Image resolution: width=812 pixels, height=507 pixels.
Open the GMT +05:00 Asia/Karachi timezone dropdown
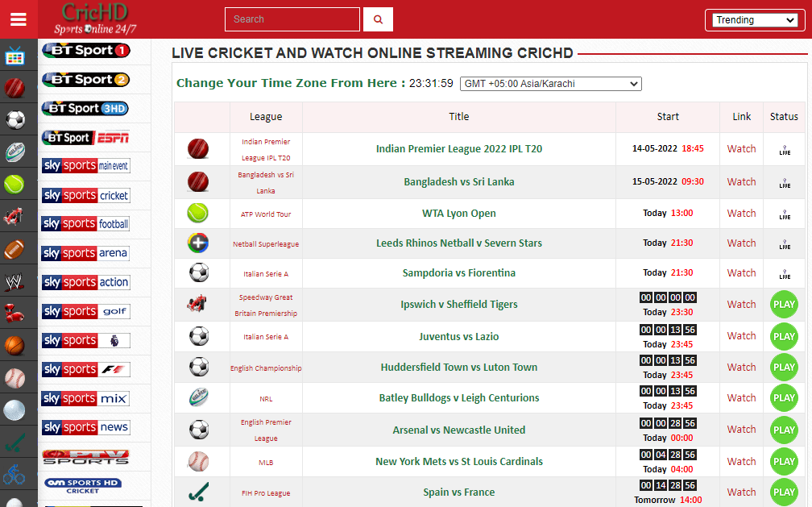(551, 84)
